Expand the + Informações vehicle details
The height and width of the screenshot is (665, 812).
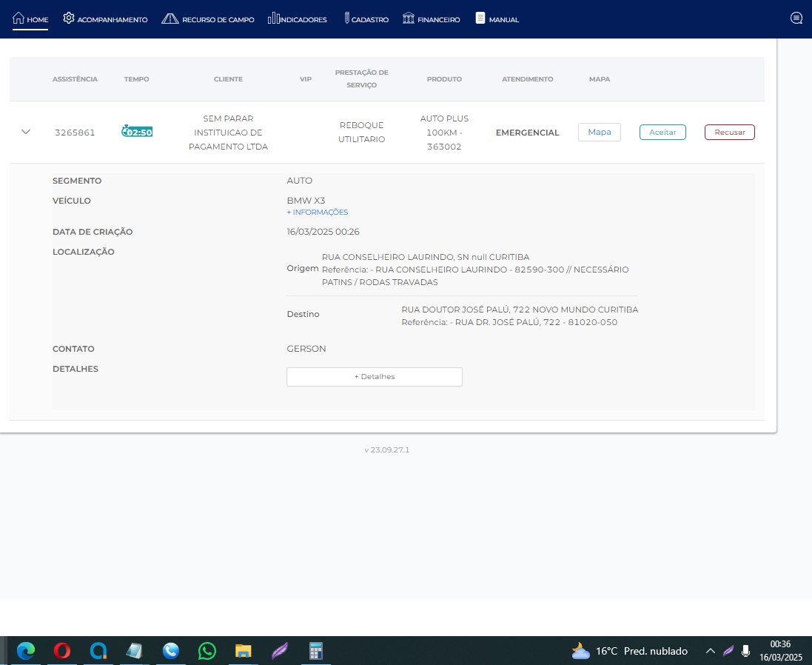317,213
